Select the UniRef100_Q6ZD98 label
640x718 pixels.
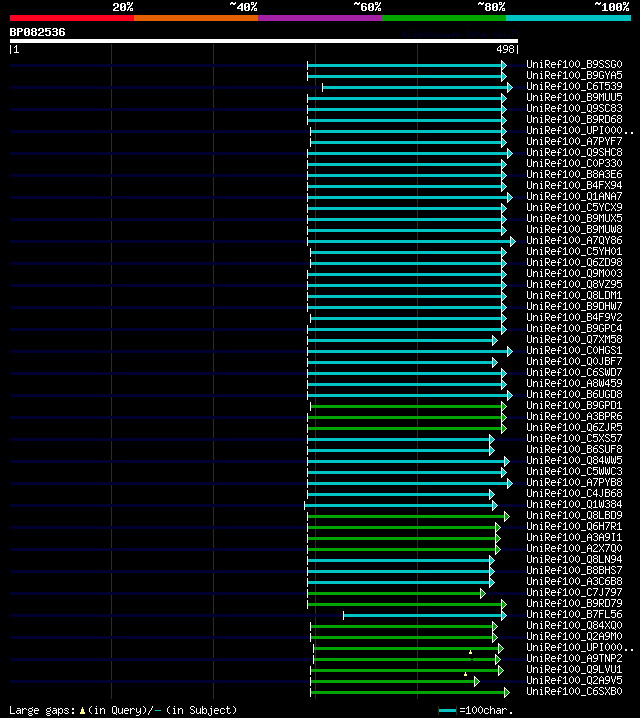click(574, 262)
